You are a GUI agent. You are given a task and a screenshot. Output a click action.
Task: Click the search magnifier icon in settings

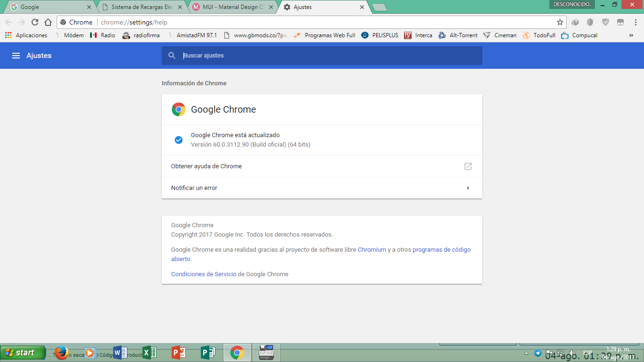point(172,56)
